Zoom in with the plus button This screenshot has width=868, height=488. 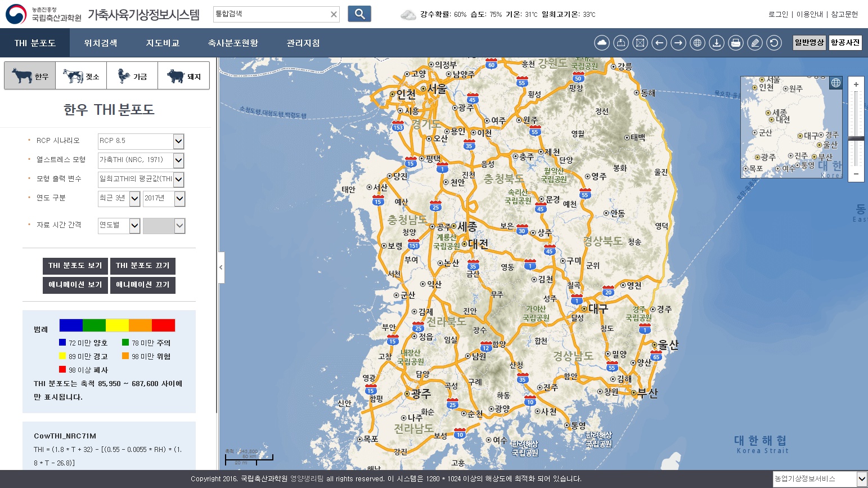856,84
